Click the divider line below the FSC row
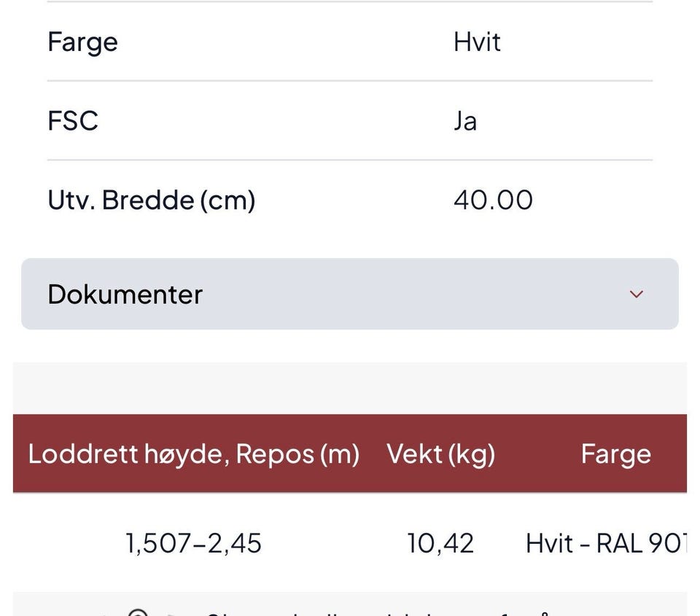 coord(350,160)
